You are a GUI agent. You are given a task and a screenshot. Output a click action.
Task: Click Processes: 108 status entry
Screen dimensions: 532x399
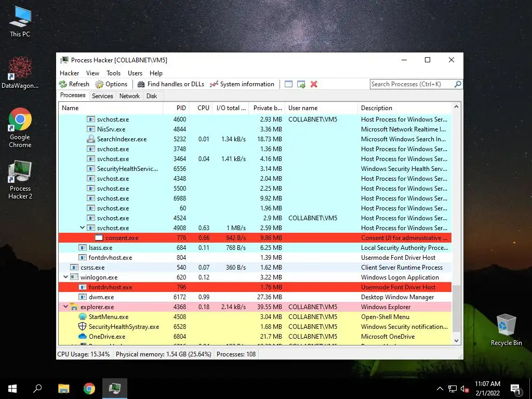[x=236, y=354]
